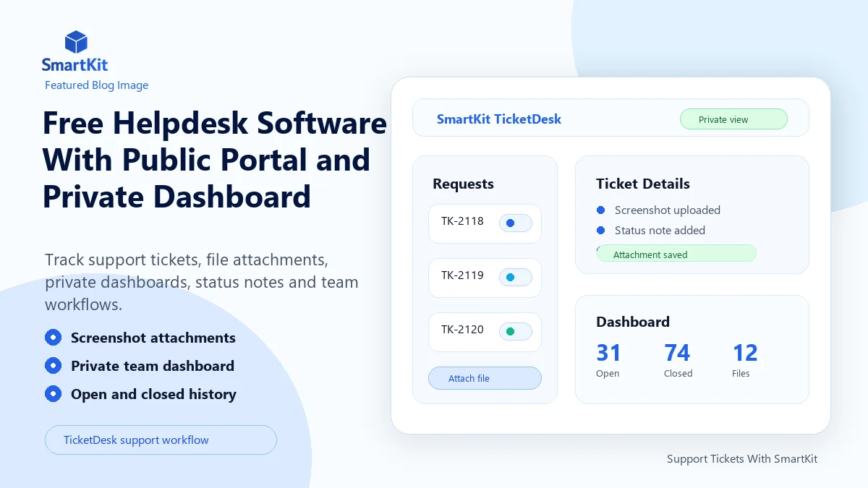Click the Attach file button
The height and width of the screenshot is (488, 868).
click(x=485, y=378)
